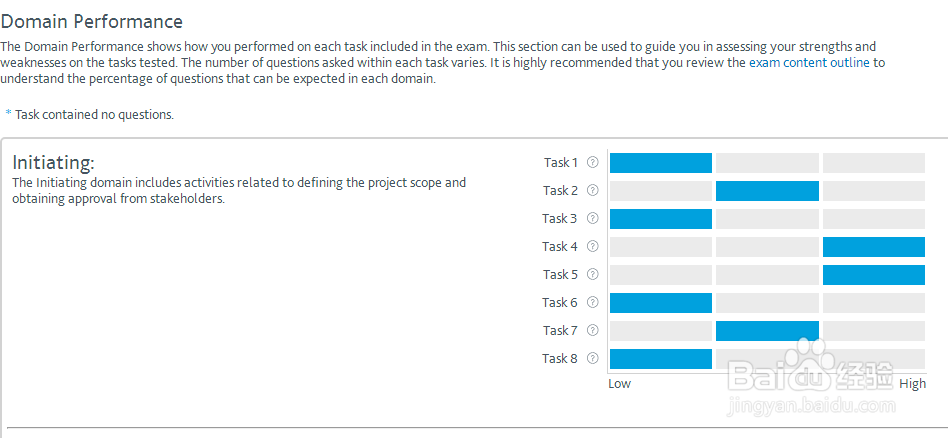Click the Task 8 help icon

coord(592,359)
